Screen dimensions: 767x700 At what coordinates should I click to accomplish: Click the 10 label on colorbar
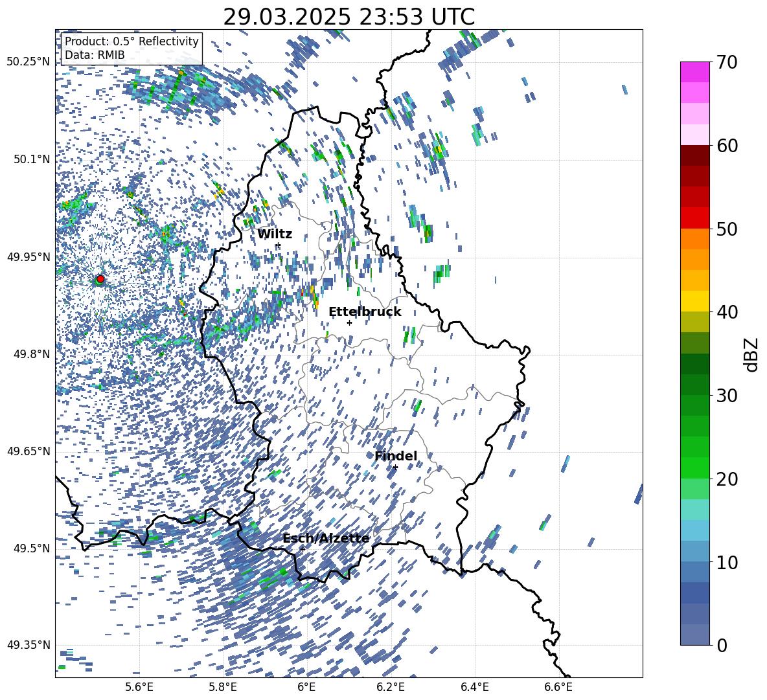coord(726,562)
